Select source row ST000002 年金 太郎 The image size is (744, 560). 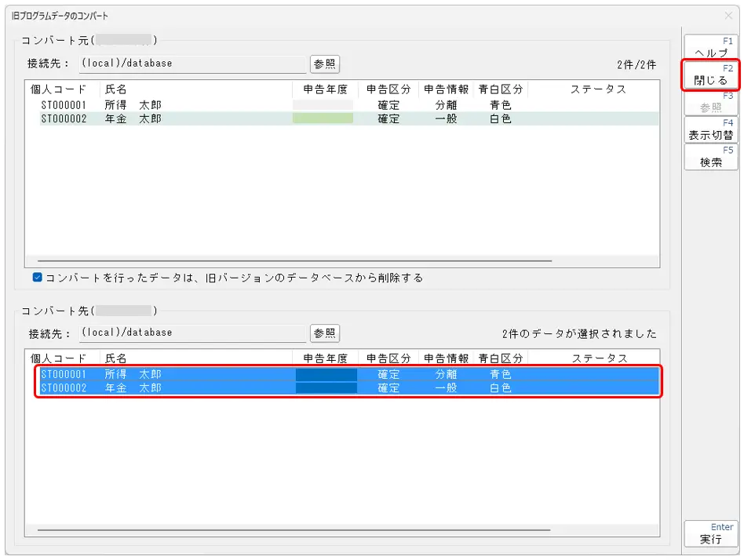pyautogui.click(x=133, y=118)
